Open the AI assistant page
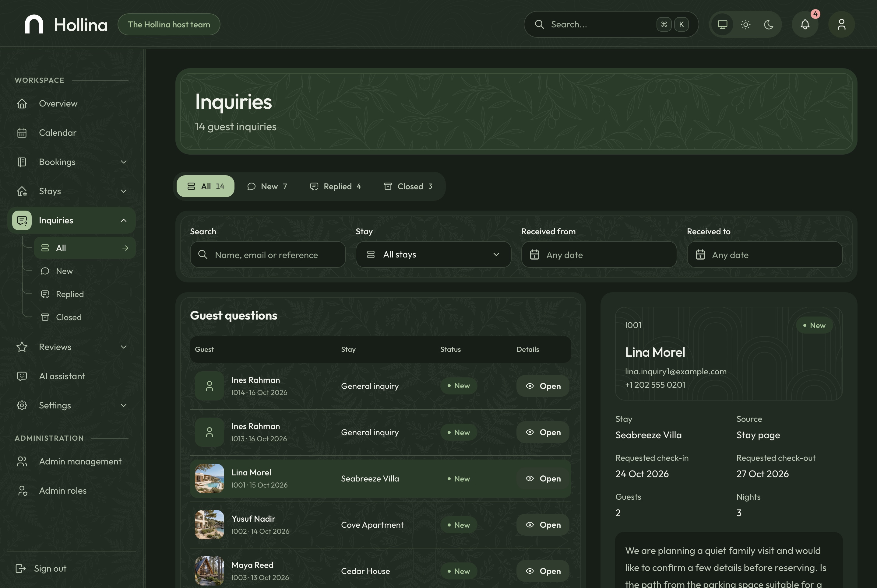 coord(71,376)
